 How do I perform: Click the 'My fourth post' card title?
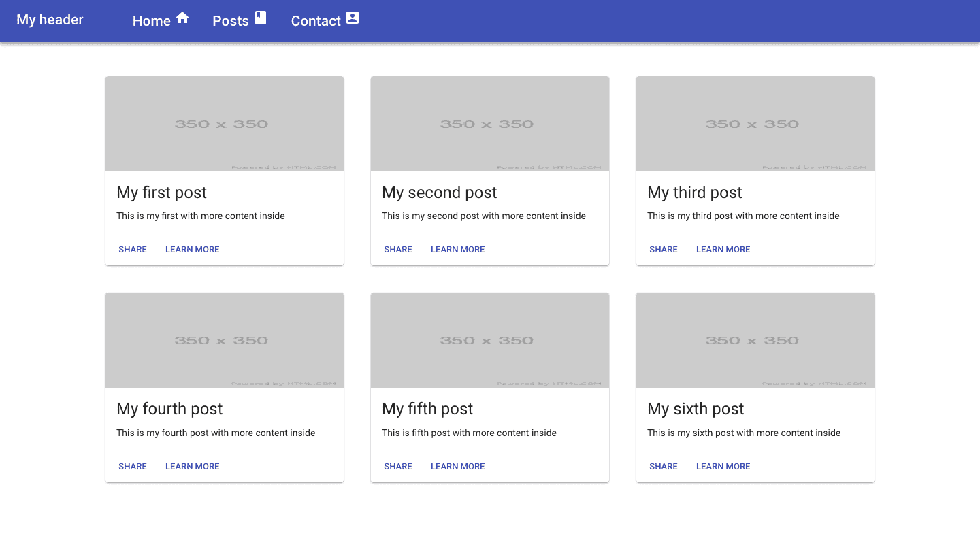coord(169,409)
